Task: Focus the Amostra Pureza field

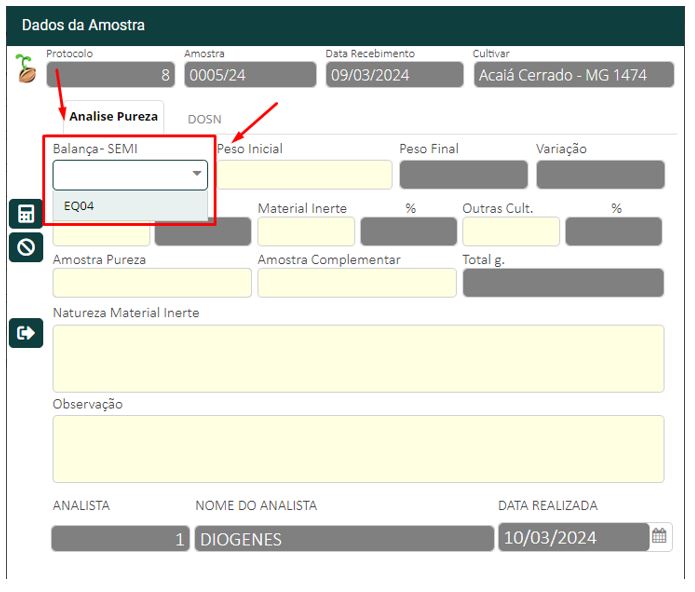Action: 152,283
